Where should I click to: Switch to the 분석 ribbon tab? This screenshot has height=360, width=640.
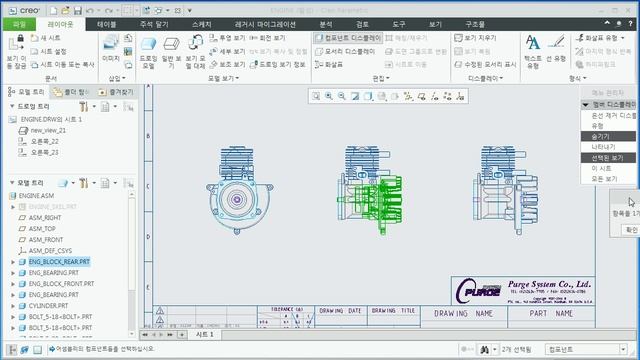tap(326, 24)
